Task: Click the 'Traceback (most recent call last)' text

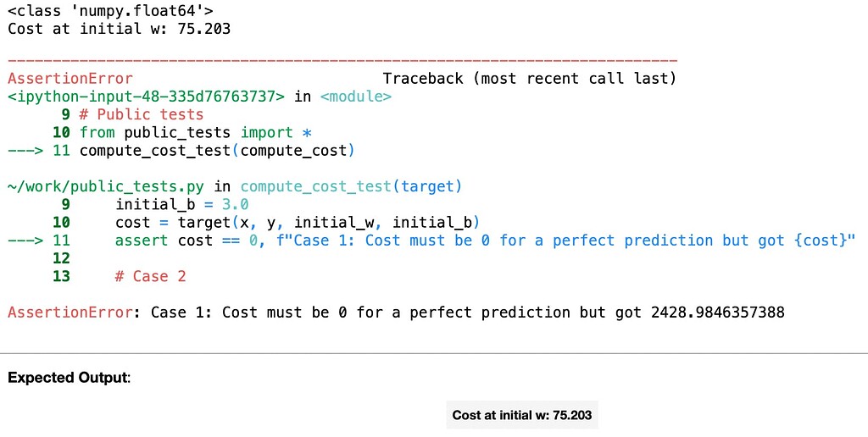Action: 530,79
